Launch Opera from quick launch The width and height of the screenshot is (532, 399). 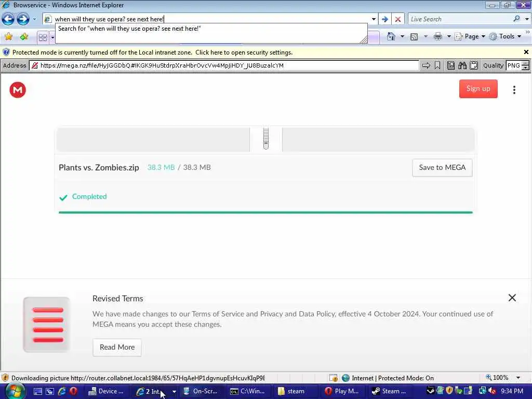73,391
